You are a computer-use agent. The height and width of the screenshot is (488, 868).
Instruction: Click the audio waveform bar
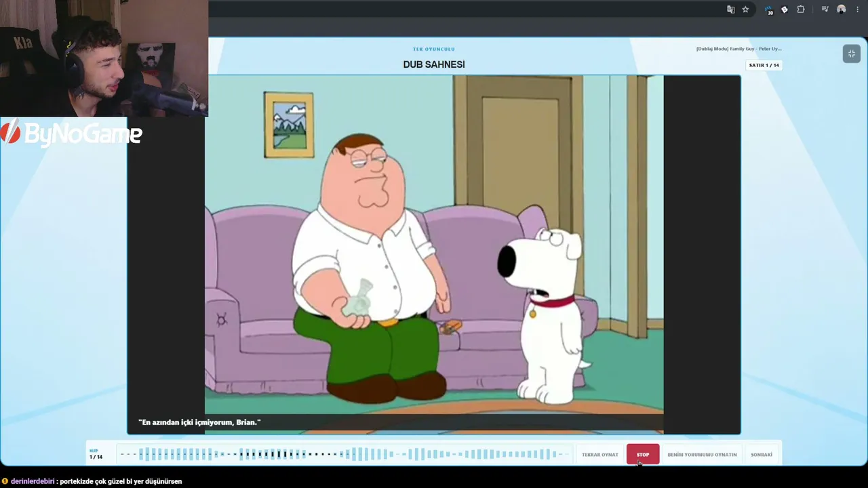(x=344, y=454)
